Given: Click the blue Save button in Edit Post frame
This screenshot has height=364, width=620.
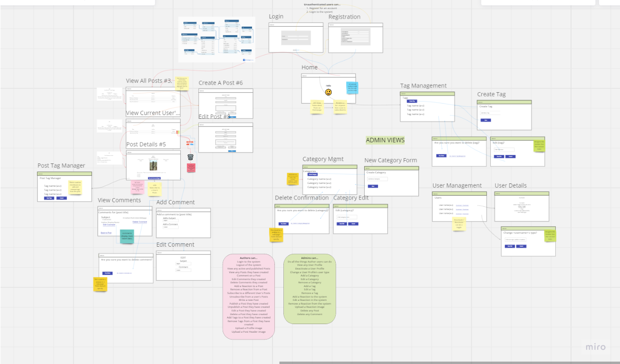Looking at the screenshot, I should [x=232, y=151].
